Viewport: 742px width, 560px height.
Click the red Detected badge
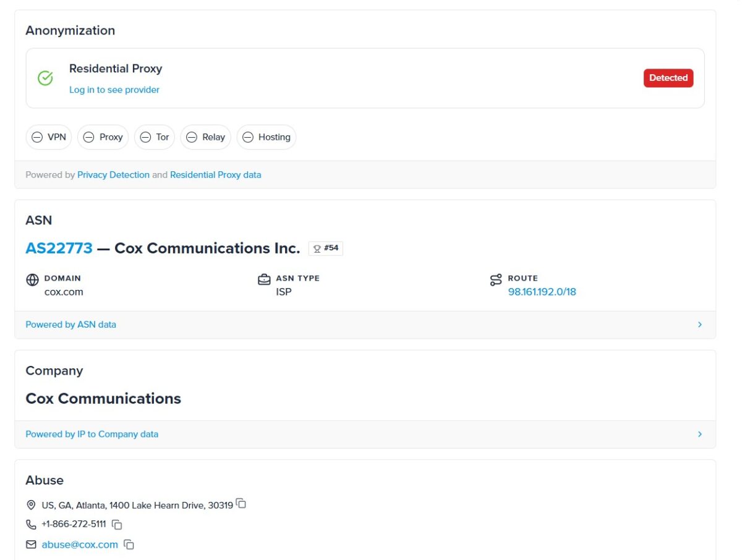tap(668, 78)
